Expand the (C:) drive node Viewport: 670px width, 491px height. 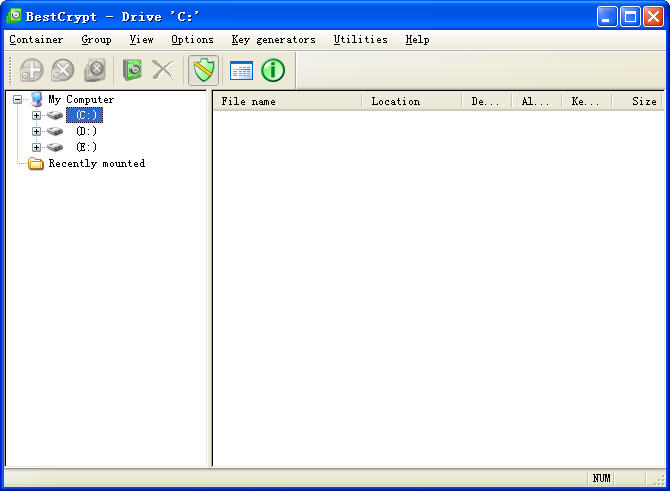36,115
